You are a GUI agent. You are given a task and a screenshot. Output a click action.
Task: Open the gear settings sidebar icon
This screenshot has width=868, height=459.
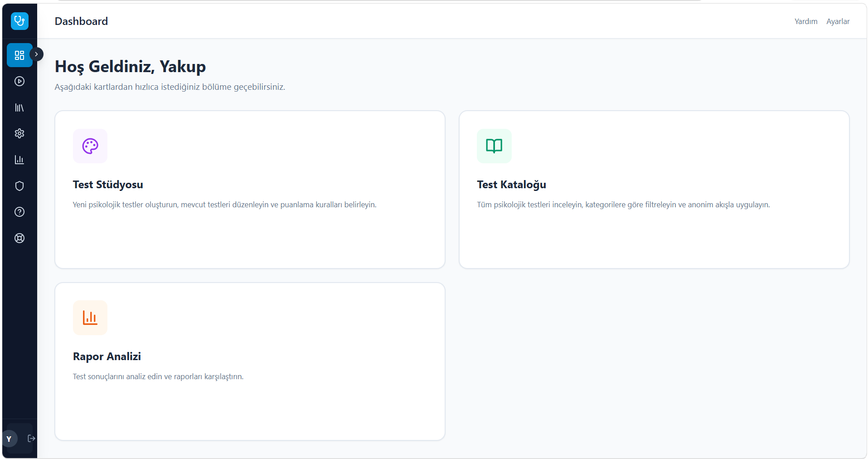pos(19,133)
